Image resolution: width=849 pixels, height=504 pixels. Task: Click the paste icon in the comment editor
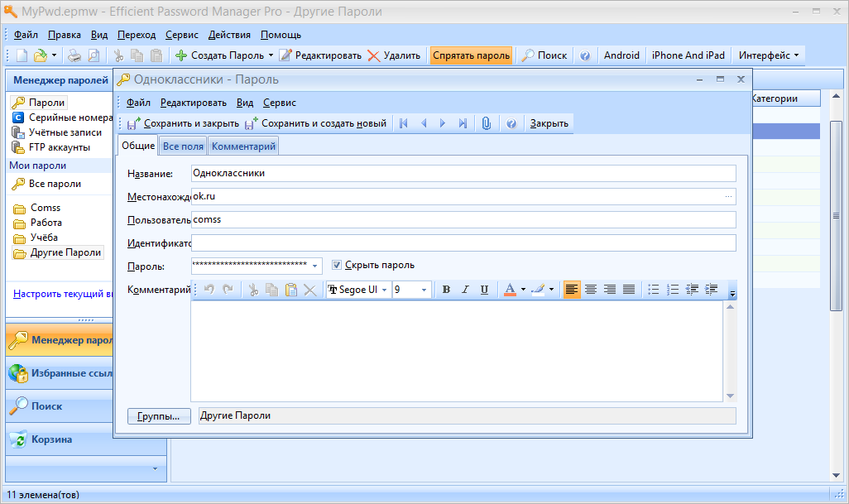click(291, 290)
